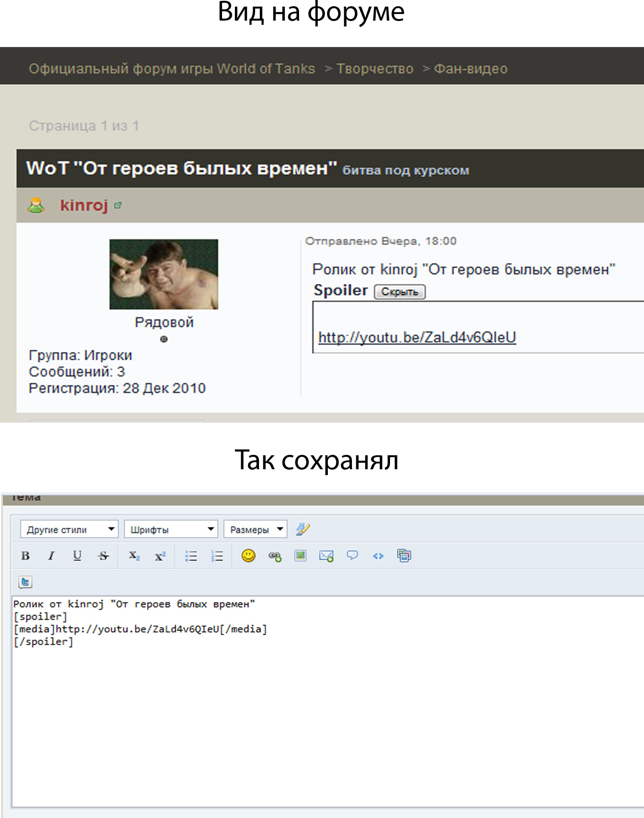Click the topic title 'От героев былых времен'
This screenshot has height=818, width=644.
point(182,168)
